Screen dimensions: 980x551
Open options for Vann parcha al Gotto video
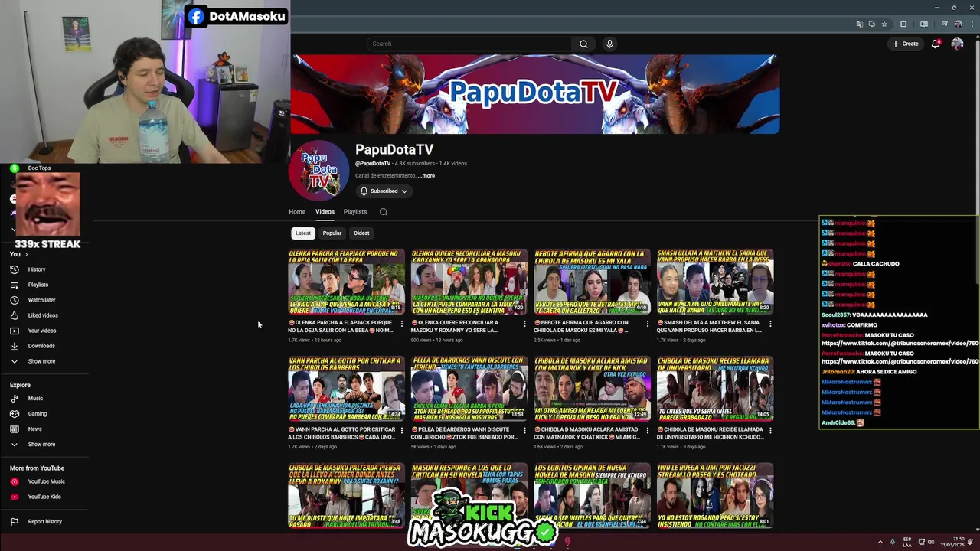tap(402, 431)
